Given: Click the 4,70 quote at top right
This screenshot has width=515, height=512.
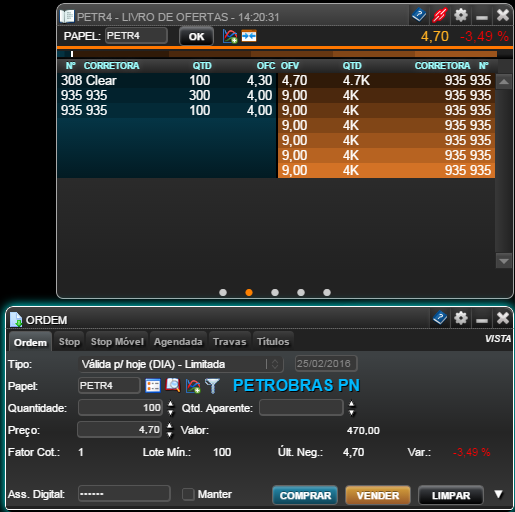Looking at the screenshot, I should [x=435, y=36].
